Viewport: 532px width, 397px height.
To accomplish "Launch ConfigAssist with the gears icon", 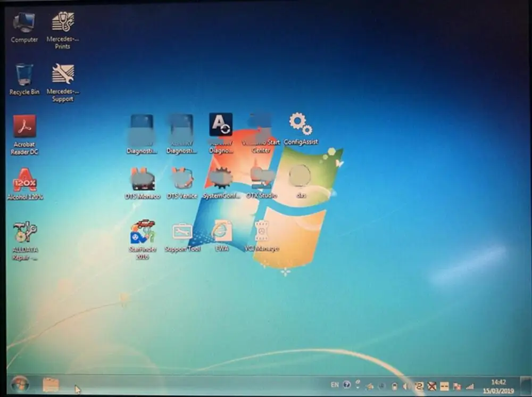I will (301, 129).
